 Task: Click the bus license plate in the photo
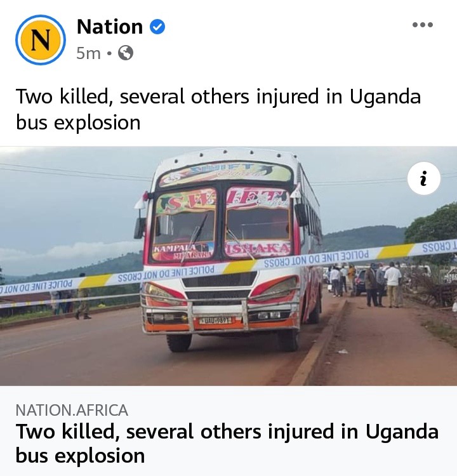217,320
